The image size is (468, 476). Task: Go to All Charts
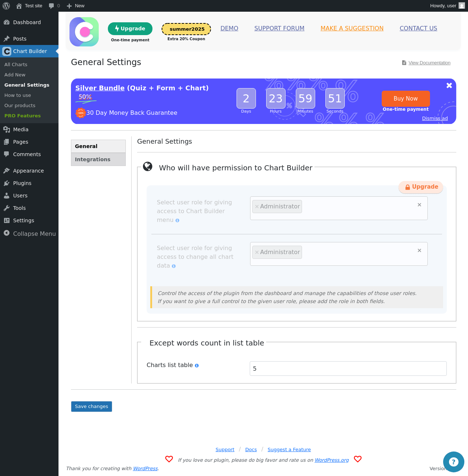(16, 64)
